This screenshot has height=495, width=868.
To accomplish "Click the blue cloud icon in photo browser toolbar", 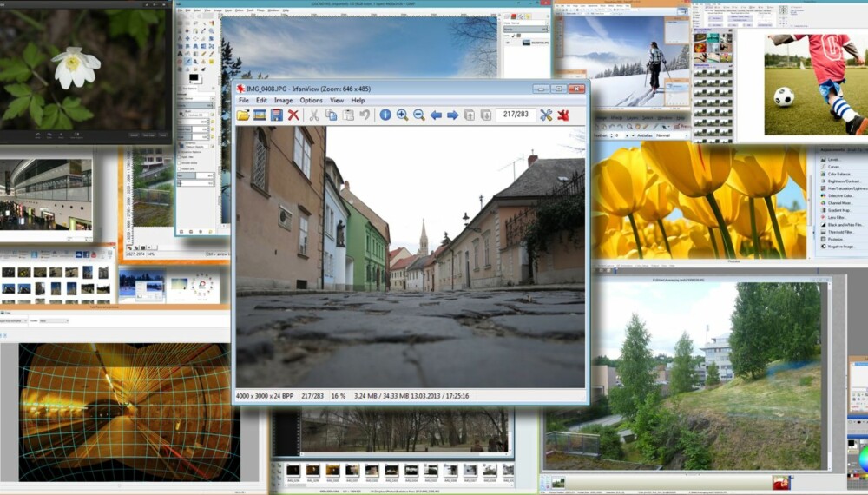I will coord(79,254).
